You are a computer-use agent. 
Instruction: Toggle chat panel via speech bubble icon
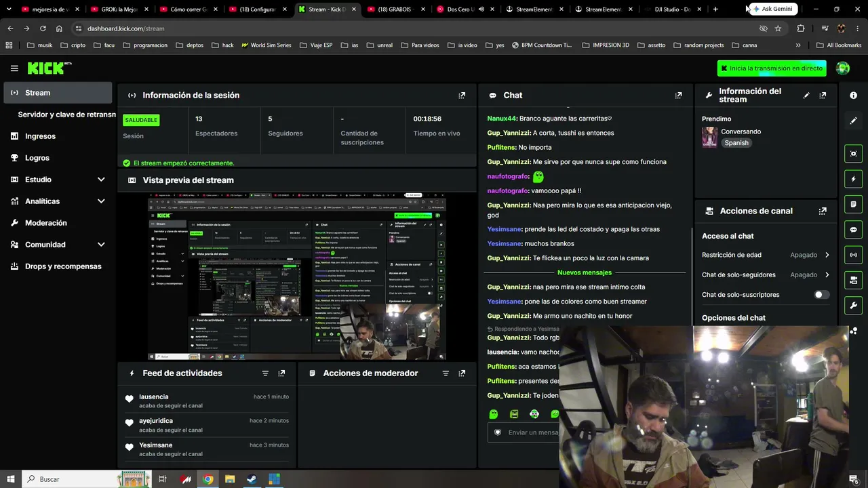[x=853, y=230]
